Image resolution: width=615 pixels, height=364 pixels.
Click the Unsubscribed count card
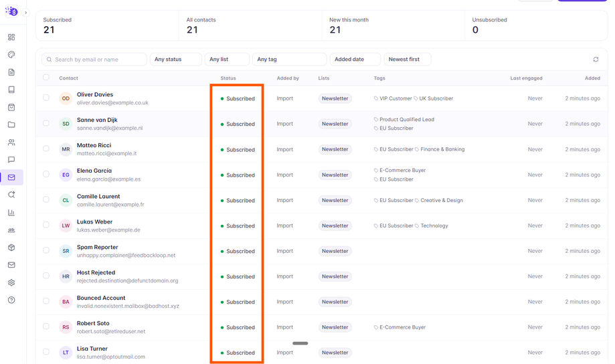pyautogui.click(x=536, y=25)
